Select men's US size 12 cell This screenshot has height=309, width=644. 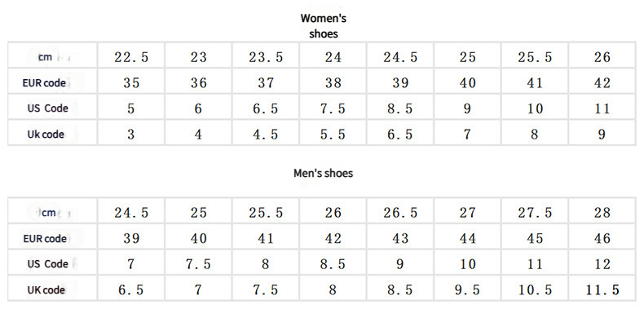pos(602,264)
